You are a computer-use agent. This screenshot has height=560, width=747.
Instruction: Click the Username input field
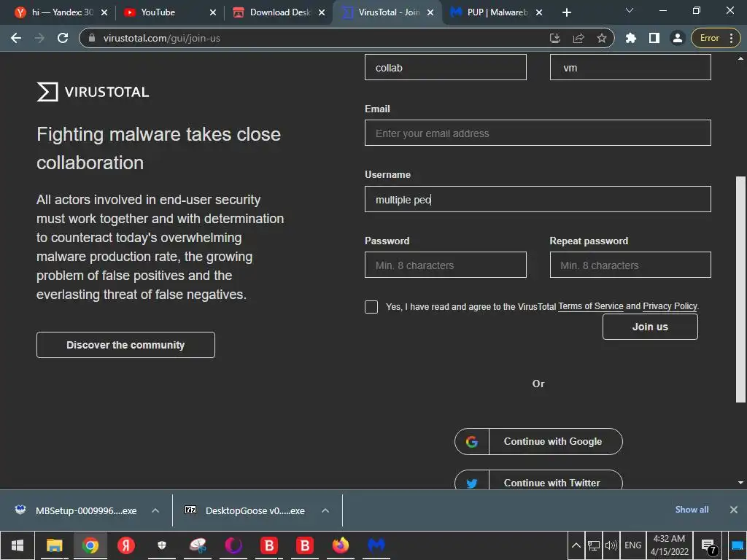click(x=538, y=199)
